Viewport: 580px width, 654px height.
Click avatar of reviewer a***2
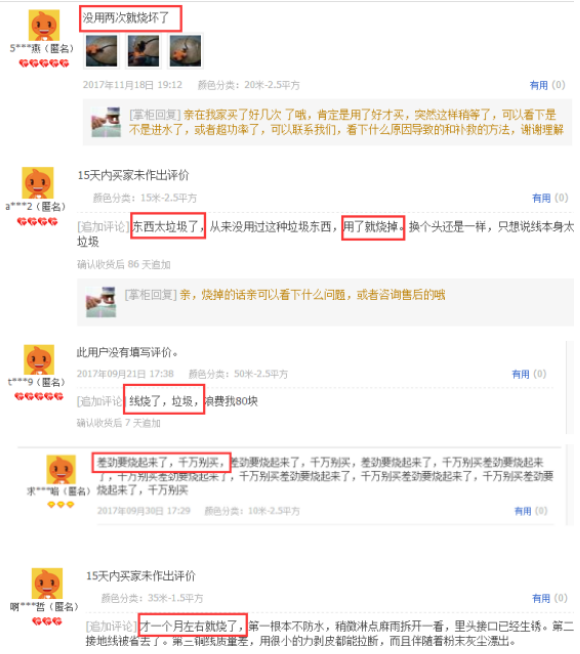click(38, 183)
